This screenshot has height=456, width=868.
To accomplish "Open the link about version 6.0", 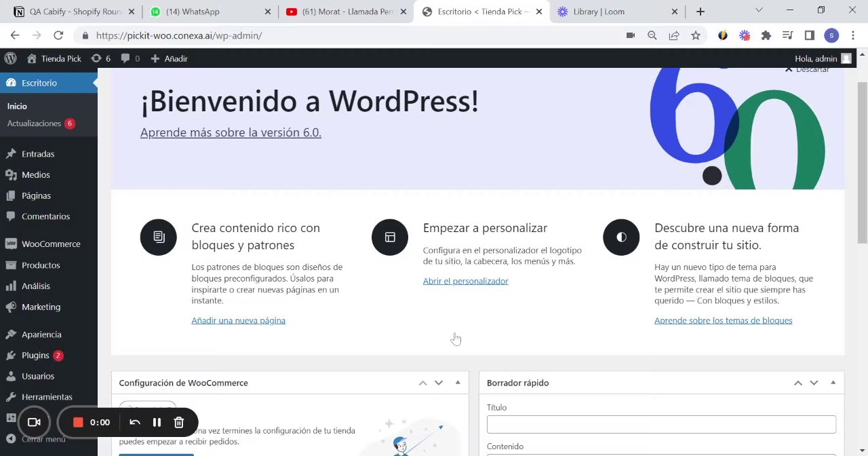I will (x=231, y=132).
